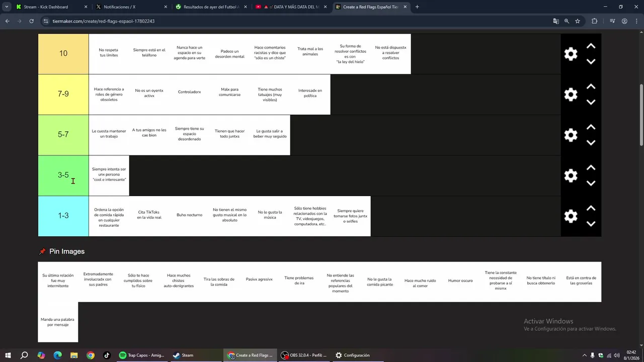Viewport: 644px width, 362px height.
Task: Click the translate page icon
Action: 556,21
